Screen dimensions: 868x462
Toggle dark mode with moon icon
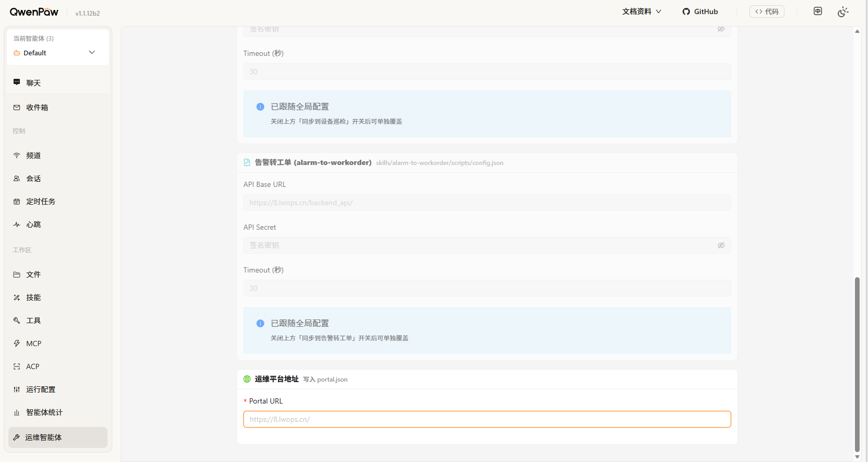coord(843,11)
